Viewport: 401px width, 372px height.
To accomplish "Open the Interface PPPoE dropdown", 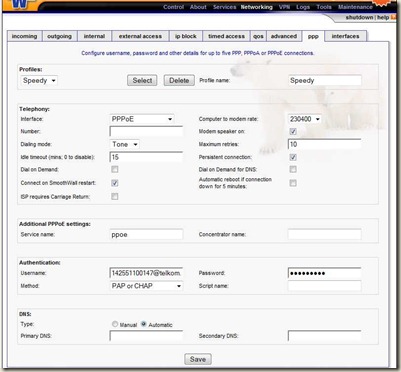I will 142,119.
